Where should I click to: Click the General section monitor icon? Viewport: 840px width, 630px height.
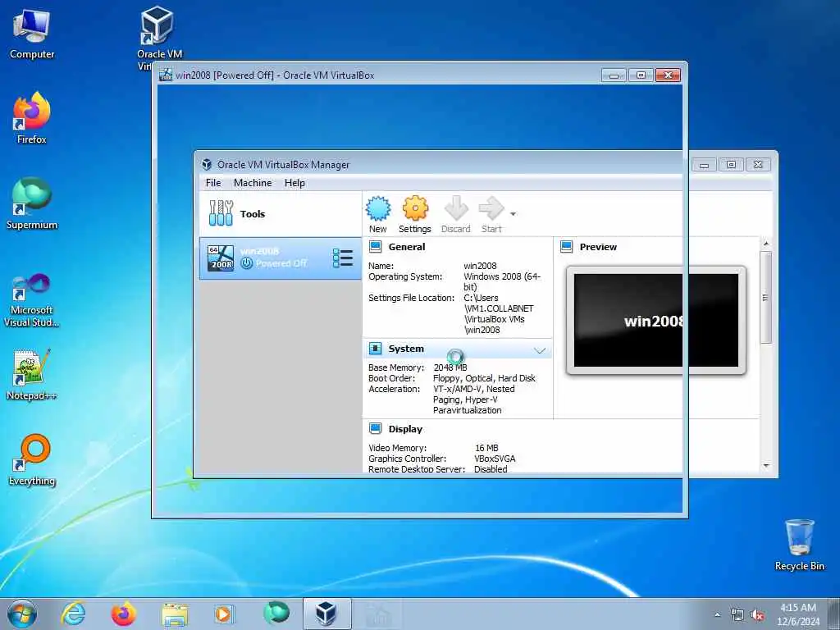coord(376,246)
